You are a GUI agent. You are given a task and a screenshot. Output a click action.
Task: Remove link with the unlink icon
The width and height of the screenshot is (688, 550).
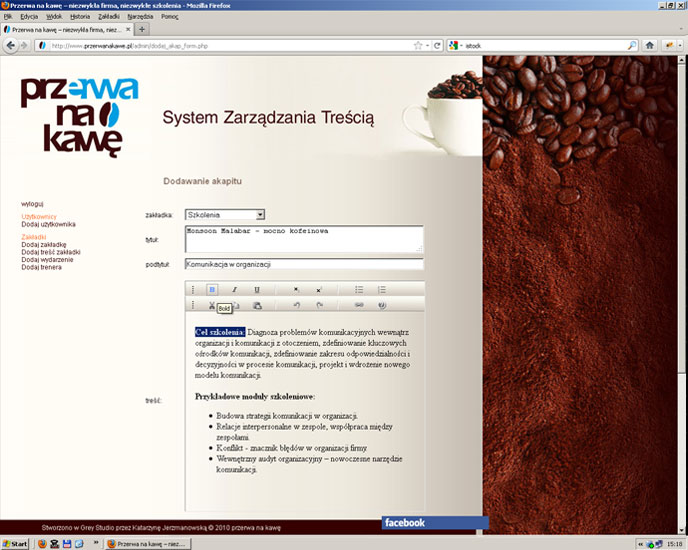(382, 305)
